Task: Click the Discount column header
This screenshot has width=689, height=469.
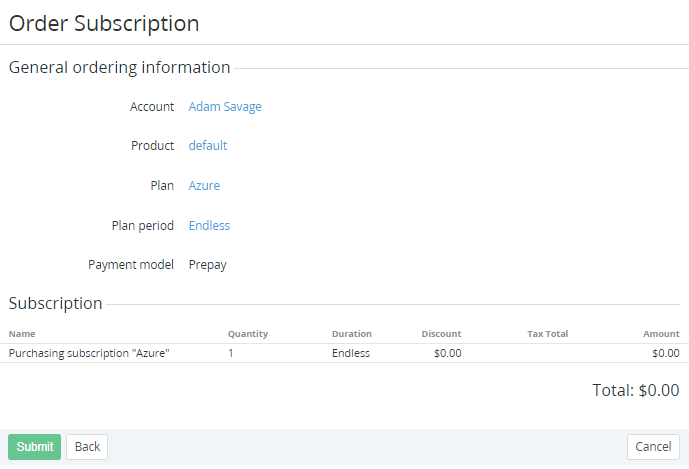Action: click(x=441, y=334)
